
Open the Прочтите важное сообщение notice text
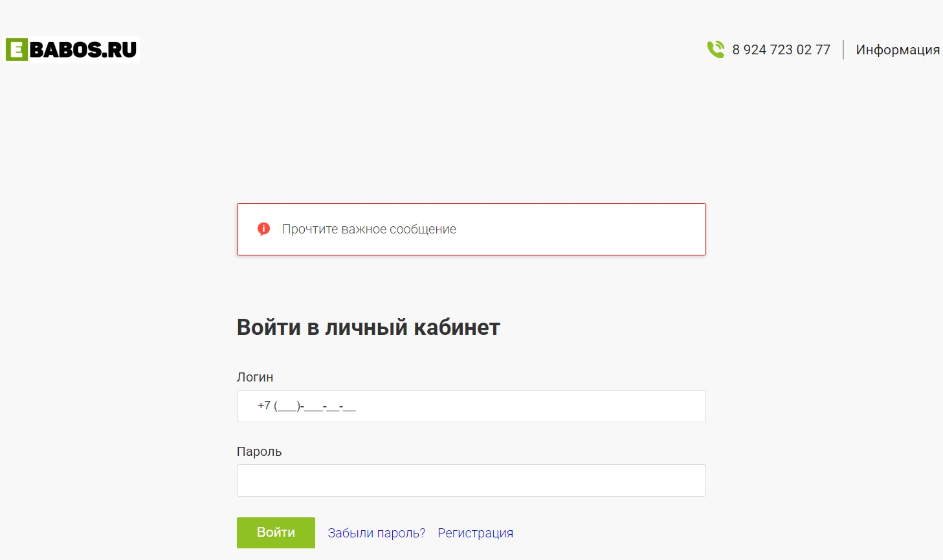(x=369, y=229)
